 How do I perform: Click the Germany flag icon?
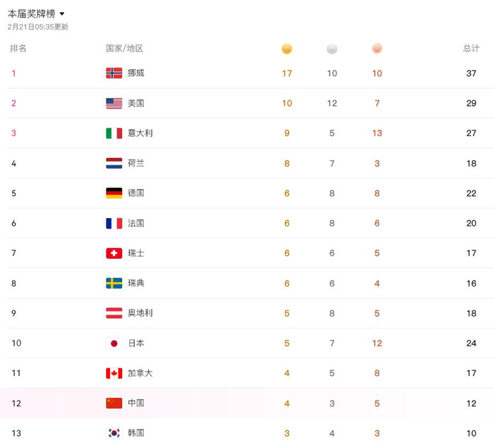[x=114, y=193]
